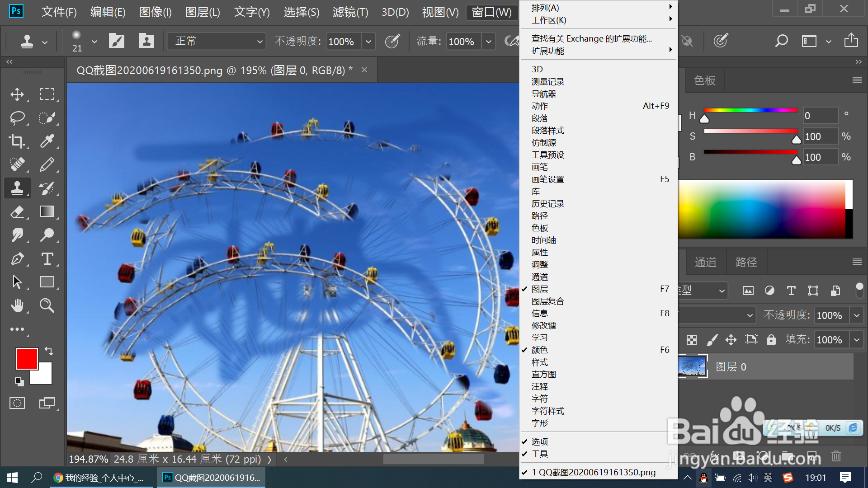Toggle lock image pixels
868x488 pixels.
click(x=712, y=340)
